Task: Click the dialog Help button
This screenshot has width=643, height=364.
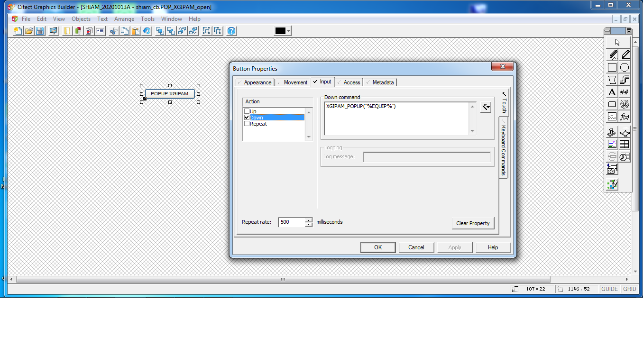Action: 493,247
